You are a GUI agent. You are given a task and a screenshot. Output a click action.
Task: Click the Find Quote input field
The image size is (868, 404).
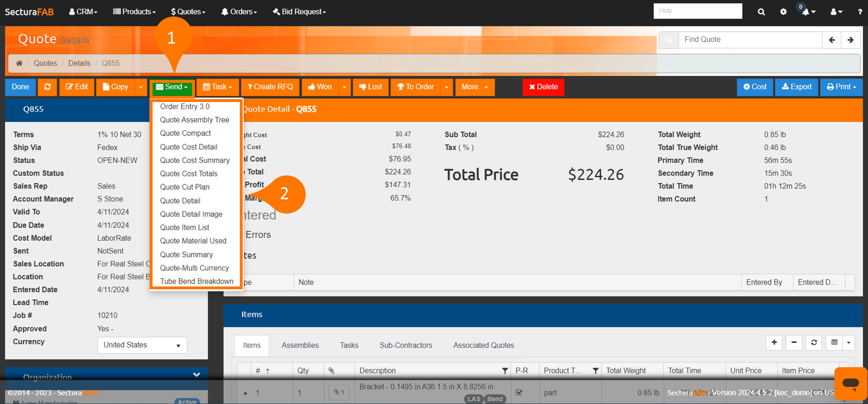click(x=750, y=40)
